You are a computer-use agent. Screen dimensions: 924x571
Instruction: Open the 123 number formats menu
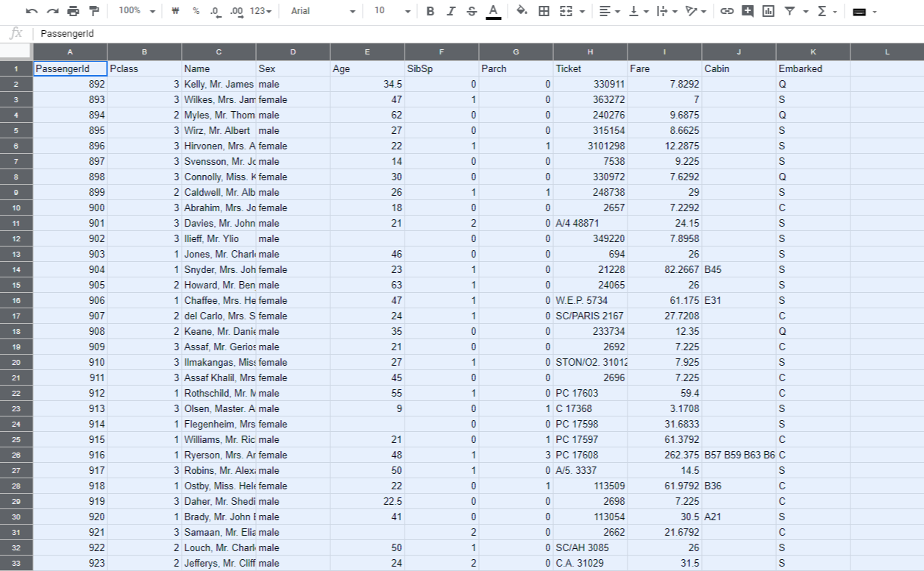[x=260, y=11]
